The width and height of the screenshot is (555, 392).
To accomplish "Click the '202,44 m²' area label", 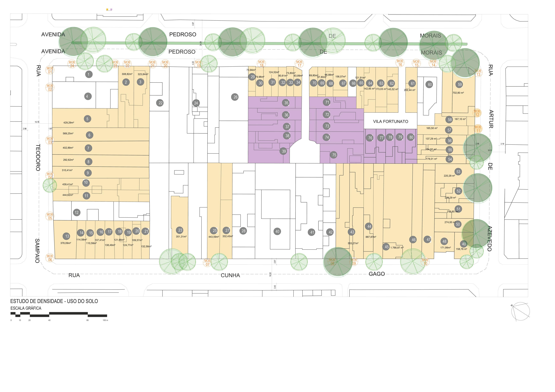I will pos(410,90).
